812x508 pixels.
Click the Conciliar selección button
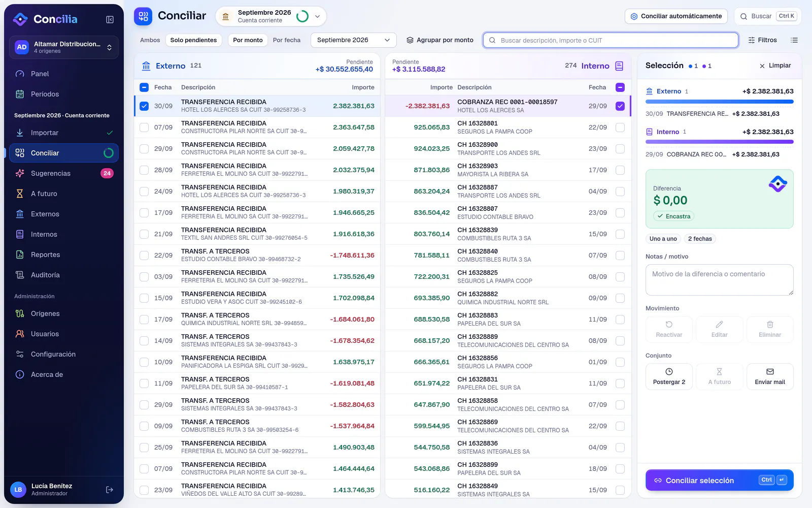pos(719,480)
